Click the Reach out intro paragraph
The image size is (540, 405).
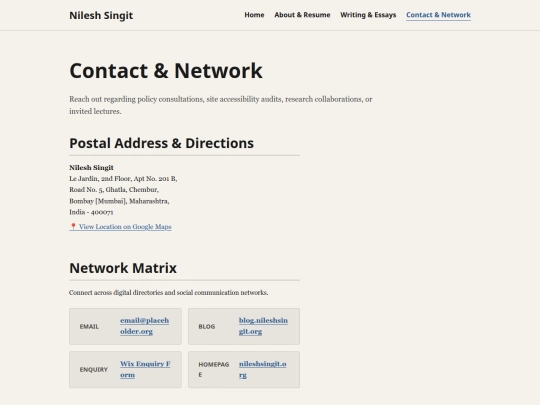pyautogui.click(x=221, y=105)
